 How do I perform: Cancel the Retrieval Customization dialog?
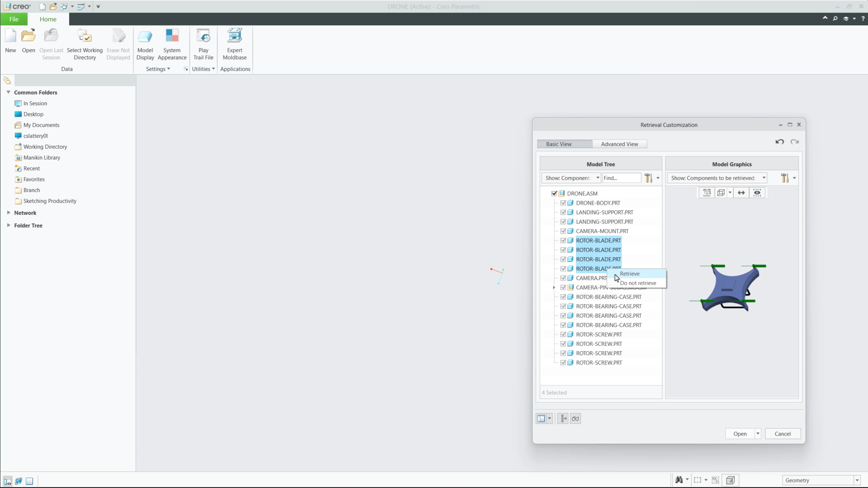click(x=783, y=434)
